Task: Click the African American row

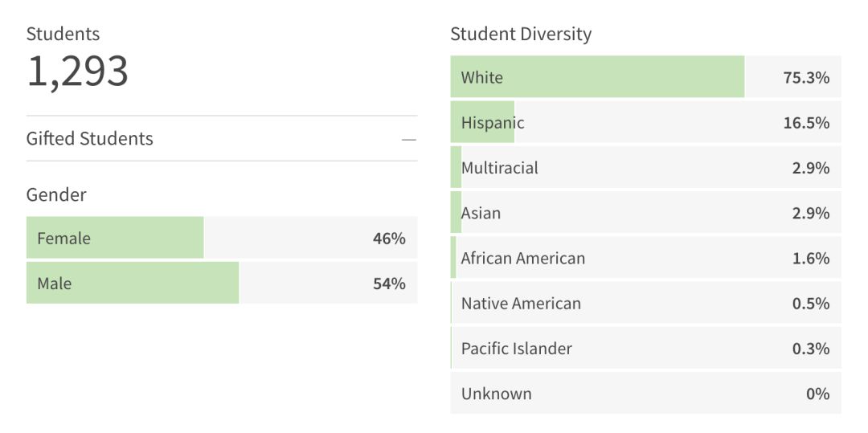Action: 645,258
